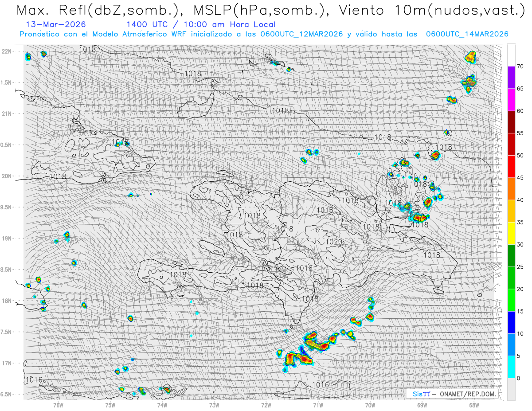Select the orange 40–45 dBZ colorbar segment
This screenshot has width=532, height=411.
coord(511,189)
